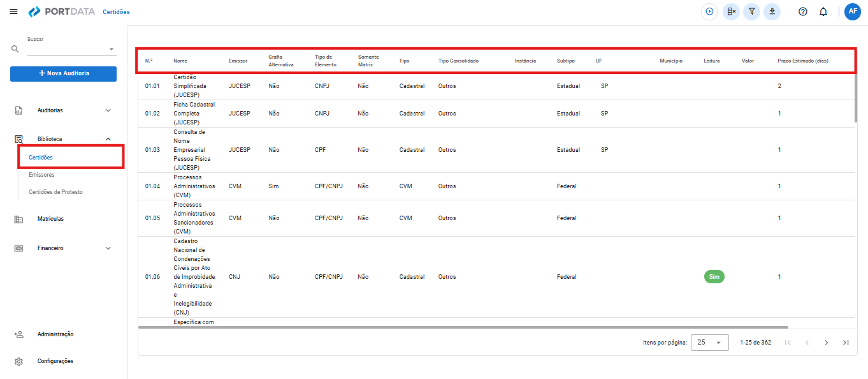This screenshot has width=868, height=379.
Task: Click the Nova Auditoria button
Action: (63, 73)
